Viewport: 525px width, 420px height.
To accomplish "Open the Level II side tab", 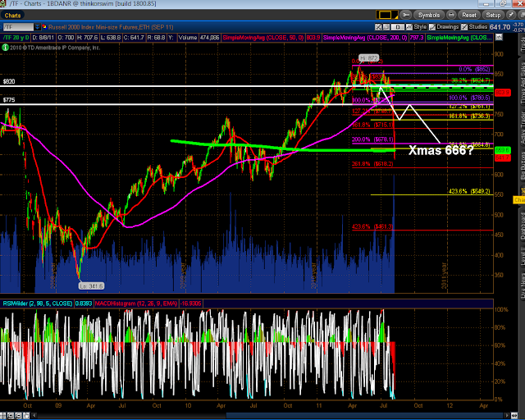I will pos(522,257).
